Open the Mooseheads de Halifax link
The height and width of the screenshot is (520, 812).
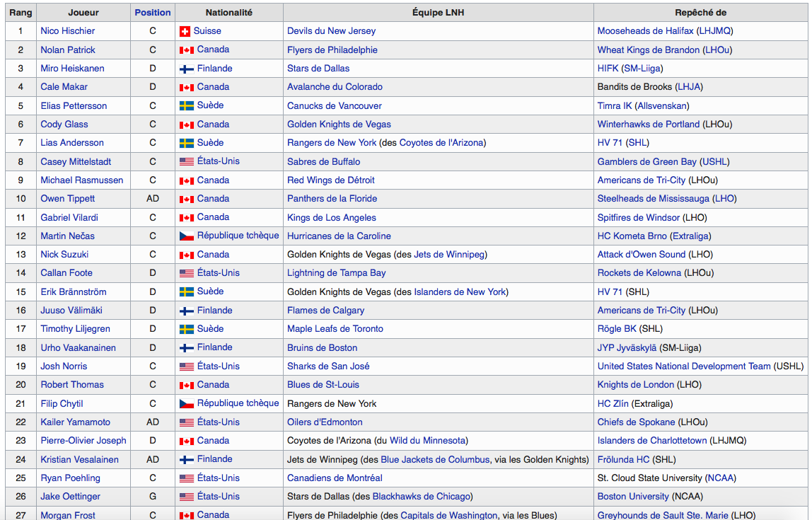click(x=645, y=31)
